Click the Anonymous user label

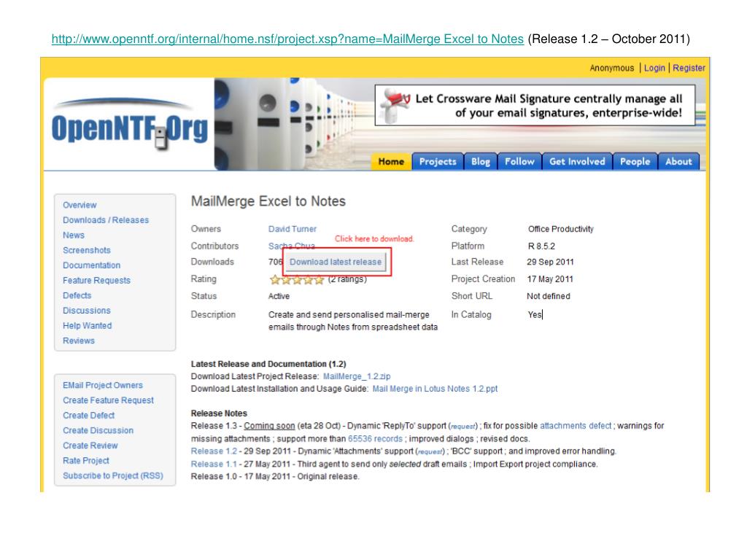point(612,68)
